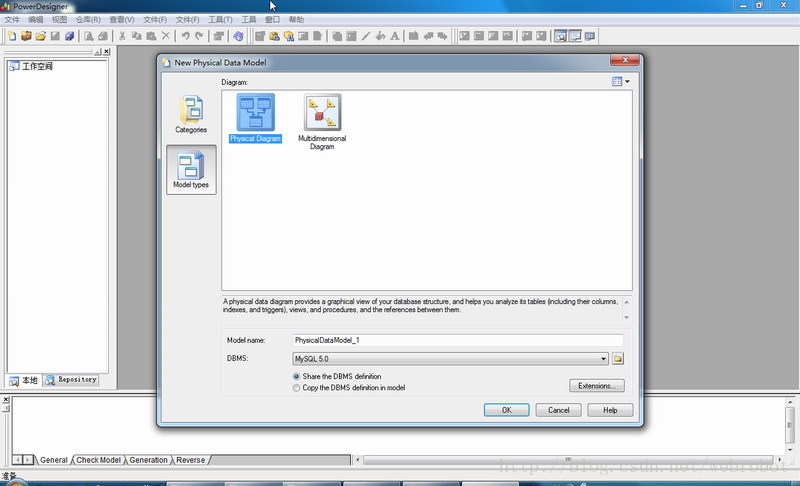Click the folder icon next to DBMS

pyautogui.click(x=618, y=359)
